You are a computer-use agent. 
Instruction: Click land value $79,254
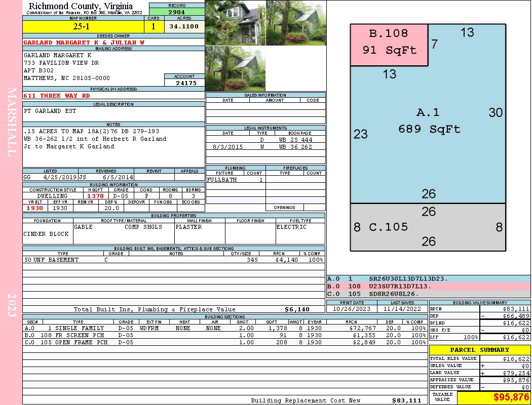(x=516, y=373)
